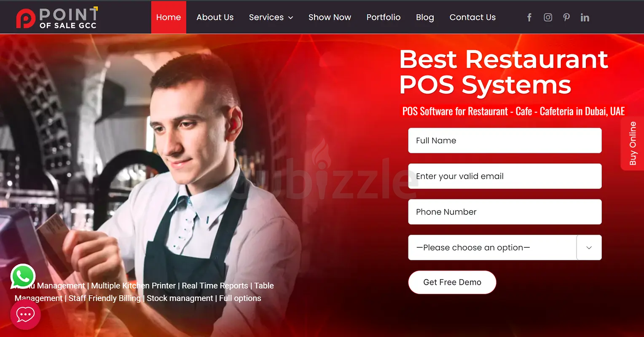The image size is (644, 337).
Task: Go to the Home menu item
Action: click(x=168, y=17)
